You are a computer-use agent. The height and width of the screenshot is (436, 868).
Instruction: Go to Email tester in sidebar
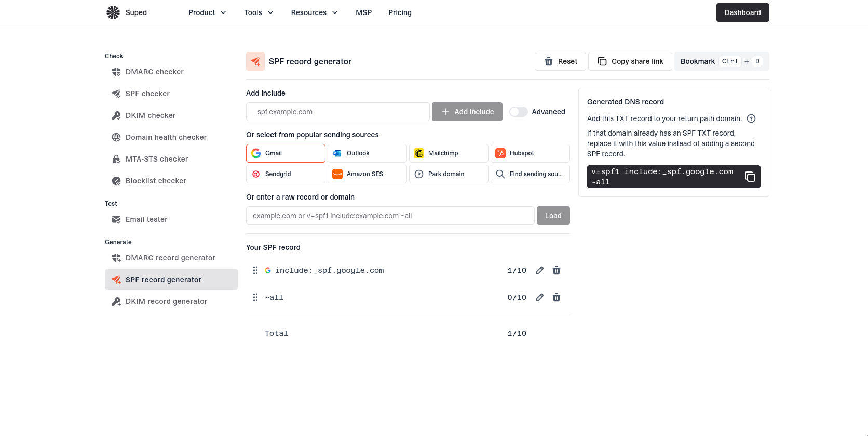point(171,219)
